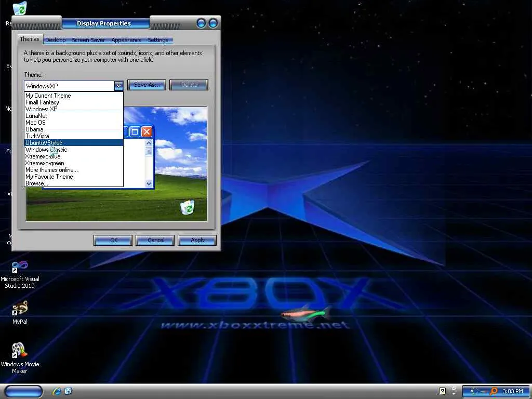Click the down arrow of the preview scrollbar
532x399 pixels.
149,183
